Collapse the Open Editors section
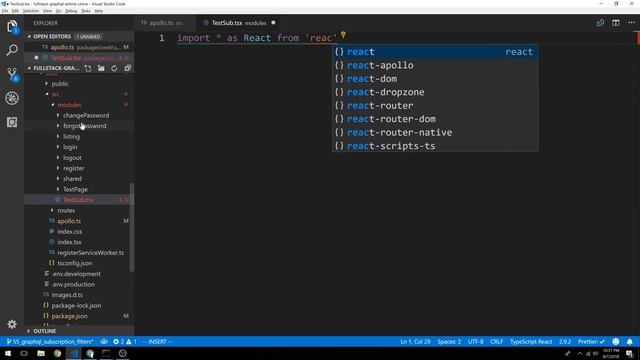 52,37
